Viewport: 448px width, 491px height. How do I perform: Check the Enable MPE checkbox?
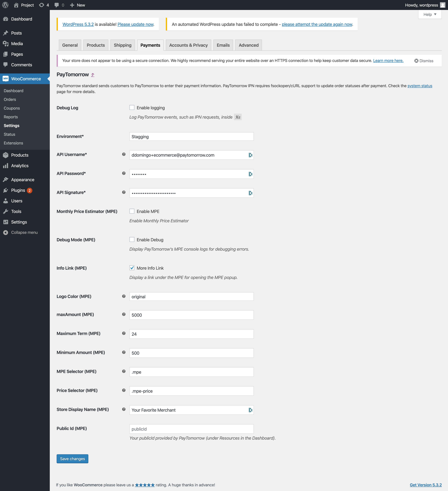pos(132,211)
